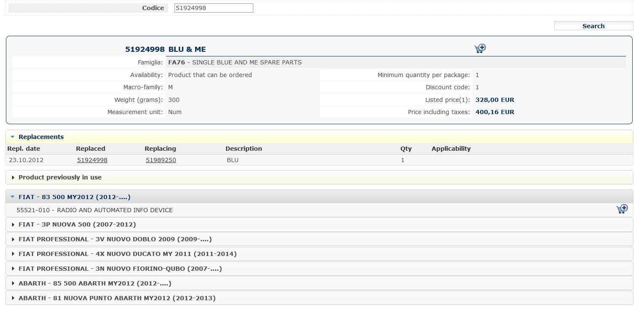This screenshot has width=644, height=320.
Task: Expand FIAT Professional 3N Nuovo Fiorino-Qubo
Action: (319, 269)
